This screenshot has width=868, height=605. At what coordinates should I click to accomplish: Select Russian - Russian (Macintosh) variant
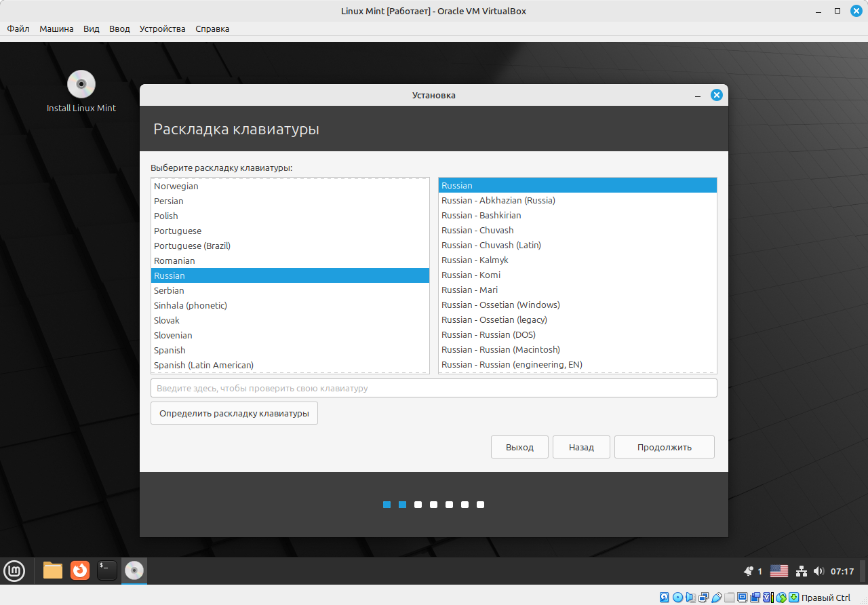click(578, 349)
